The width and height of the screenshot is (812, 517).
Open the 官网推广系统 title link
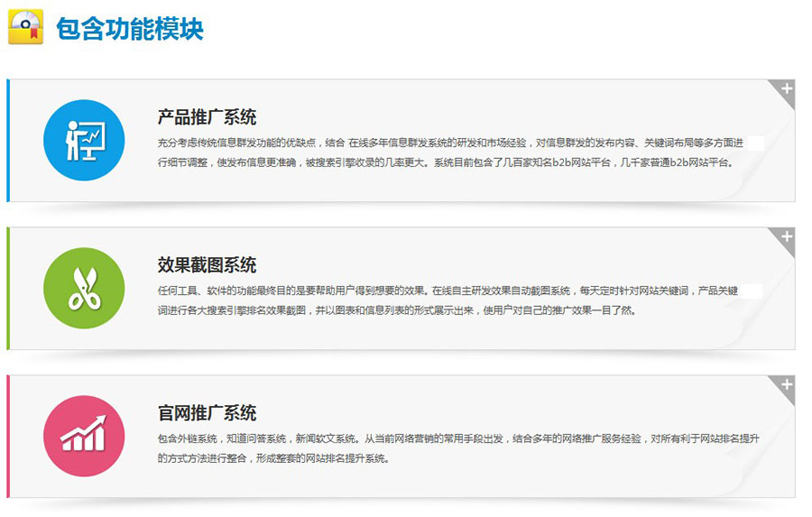207,413
